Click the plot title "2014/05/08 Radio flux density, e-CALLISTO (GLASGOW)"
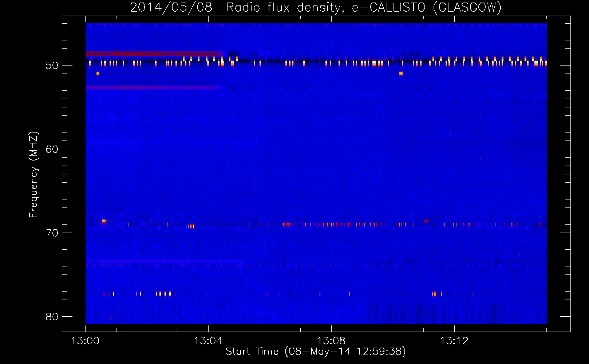 (x=316, y=7)
